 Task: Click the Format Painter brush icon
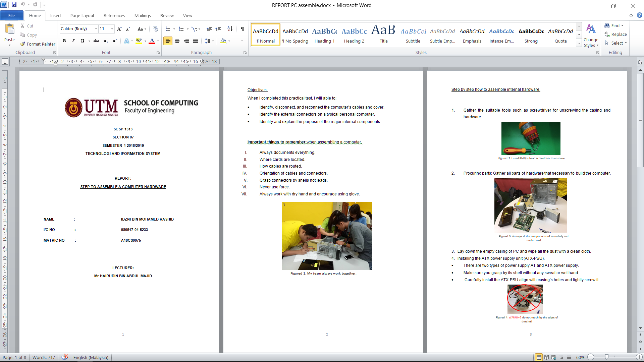(23, 44)
